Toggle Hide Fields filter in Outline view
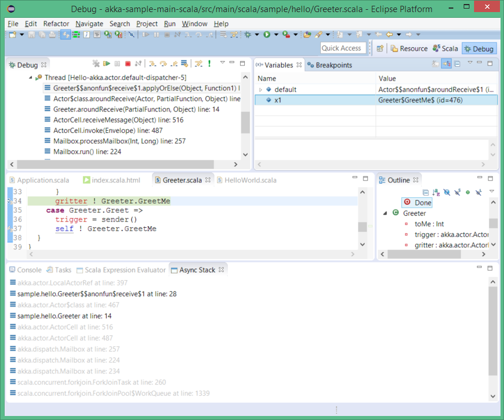The image size is (504, 420). point(447,192)
